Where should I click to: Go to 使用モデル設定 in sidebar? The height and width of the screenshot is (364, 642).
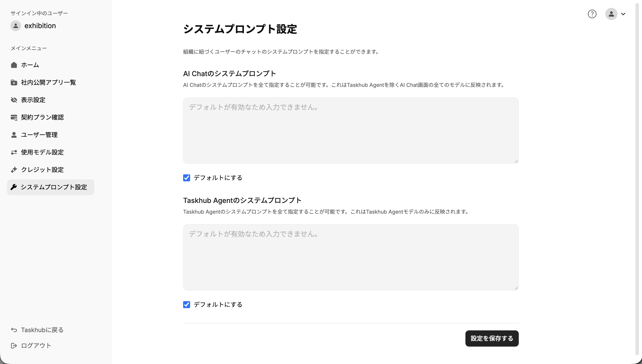[x=42, y=152]
